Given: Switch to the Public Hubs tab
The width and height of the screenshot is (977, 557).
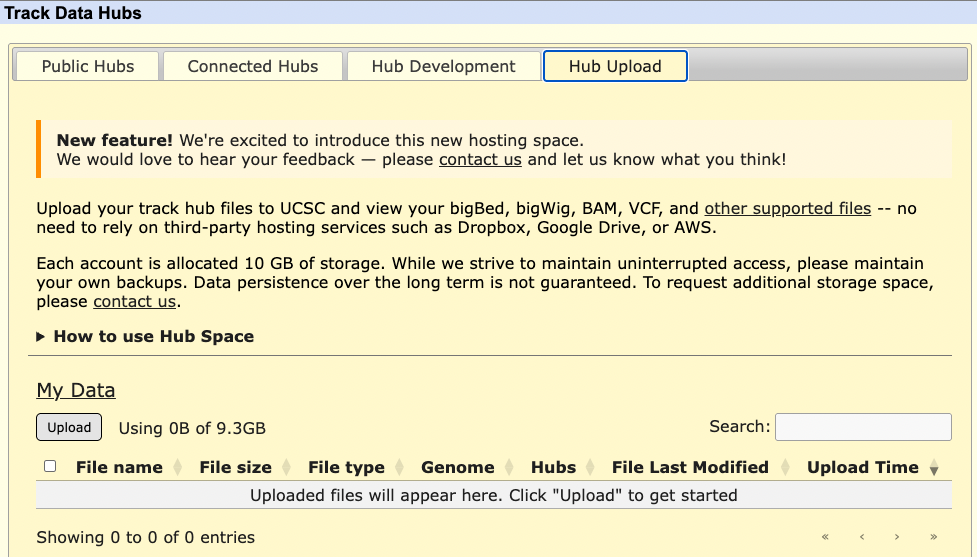Looking at the screenshot, I should tap(88, 66).
